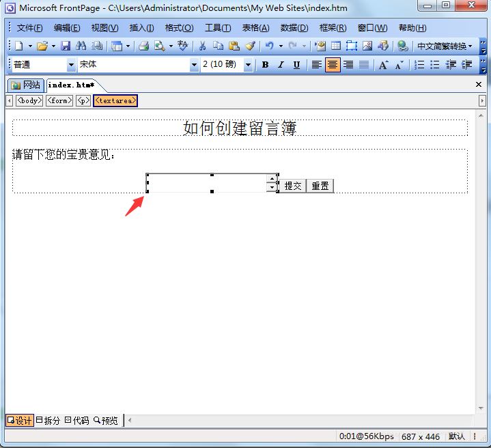Click the 提交 submit button

(293, 186)
